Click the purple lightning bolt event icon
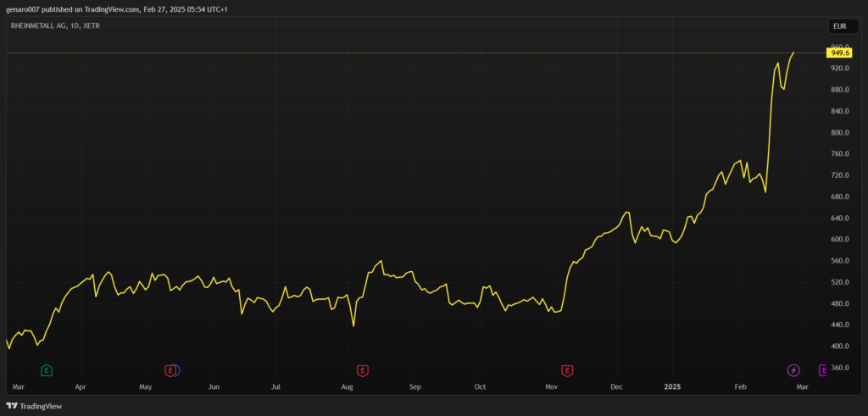 click(793, 370)
